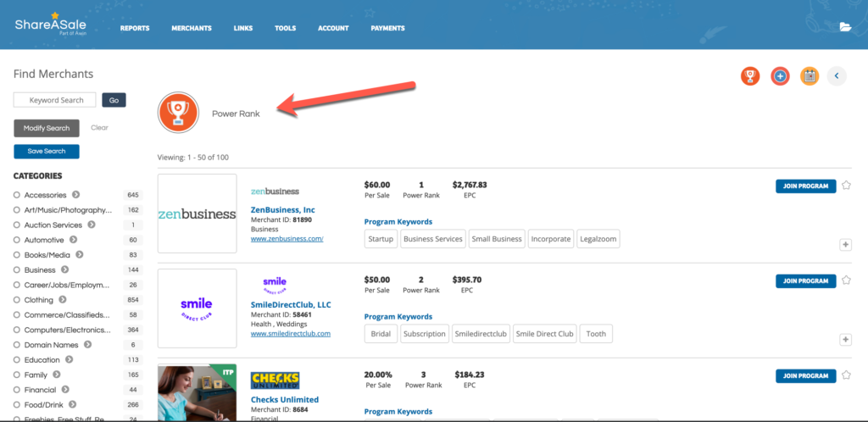868x422 pixels.
Task: Click the Checks Unlimited photo thumbnail
Action: [x=197, y=392]
